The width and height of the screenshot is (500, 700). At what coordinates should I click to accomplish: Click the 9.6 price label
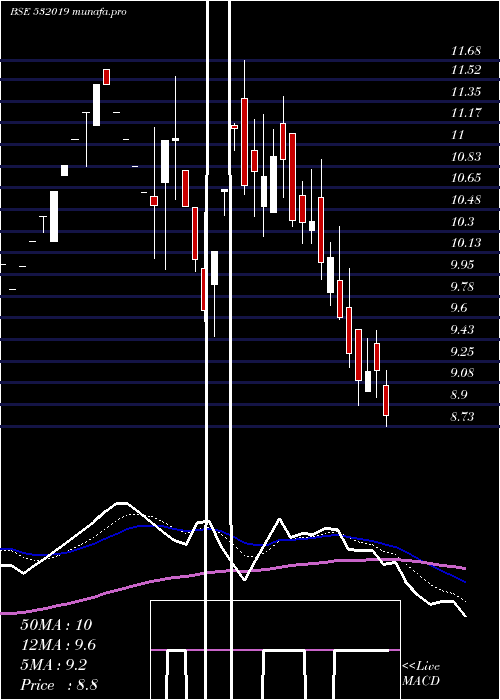(x=459, y=308)
